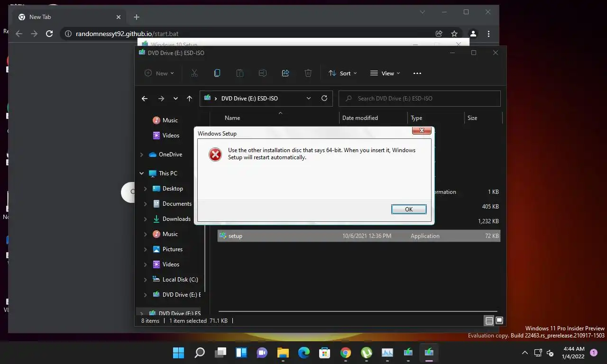Open the Sort dropdown menu
This screenshot has width=607, height=364.
pyautogui.click(x=342, y=73)
